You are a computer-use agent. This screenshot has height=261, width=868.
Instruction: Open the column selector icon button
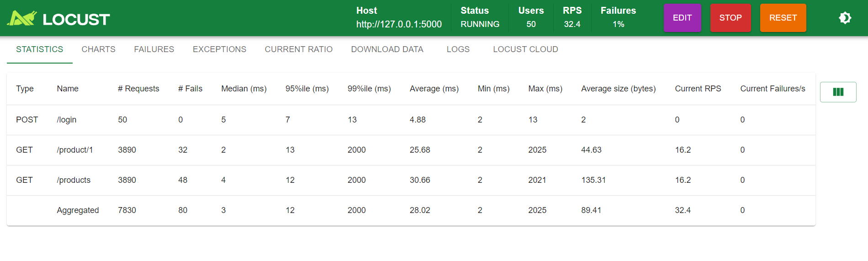pyautogui.click(x=838, y=92)
